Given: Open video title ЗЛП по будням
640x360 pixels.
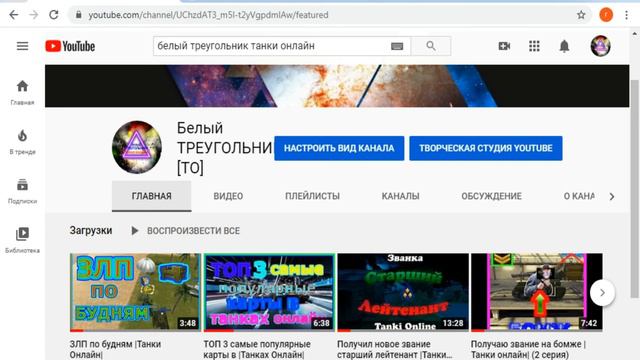Looking at the screenshot, I should click(x=115, y=349).
